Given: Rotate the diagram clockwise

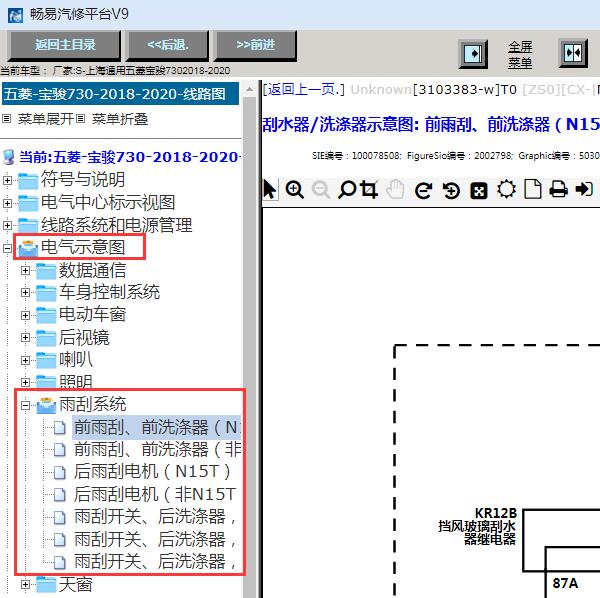Looking at the screenshot, I should click(x=424, y=190).
